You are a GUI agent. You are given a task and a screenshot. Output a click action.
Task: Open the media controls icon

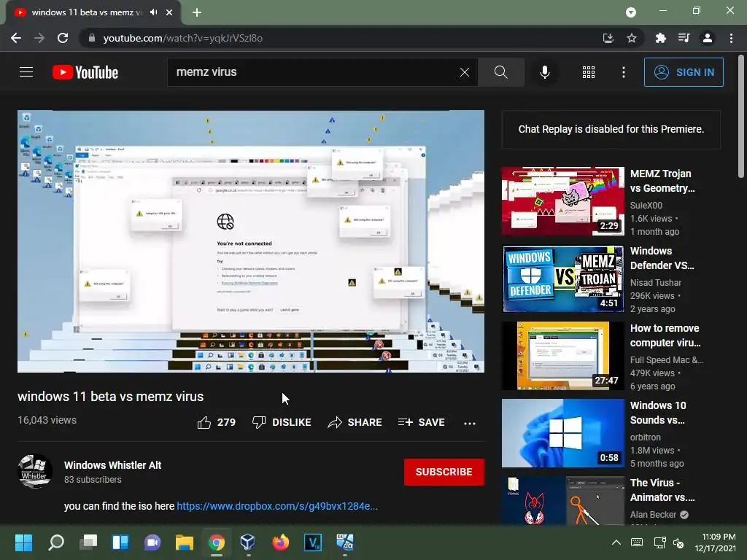point(684,38)
